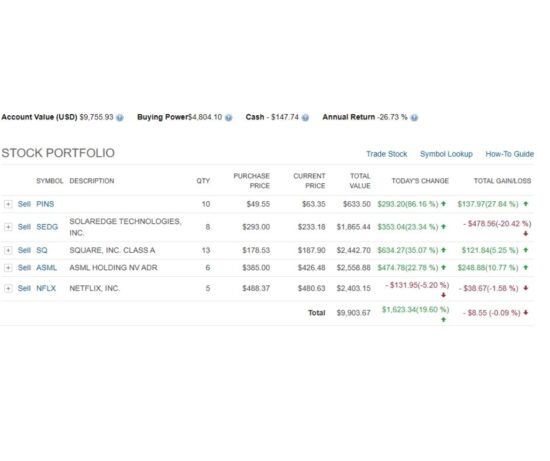Image resolution: width=550 pixels, height=461 pixels.
Task: Click the DESCRIPTION column header
Action: tap(92, 181)
